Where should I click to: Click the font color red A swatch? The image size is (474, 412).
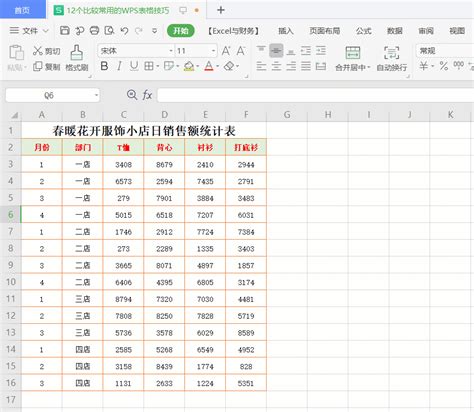(209, 66)
